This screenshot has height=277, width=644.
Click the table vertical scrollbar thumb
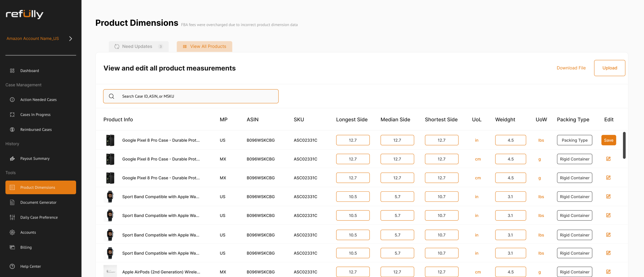tap(624, 145)
